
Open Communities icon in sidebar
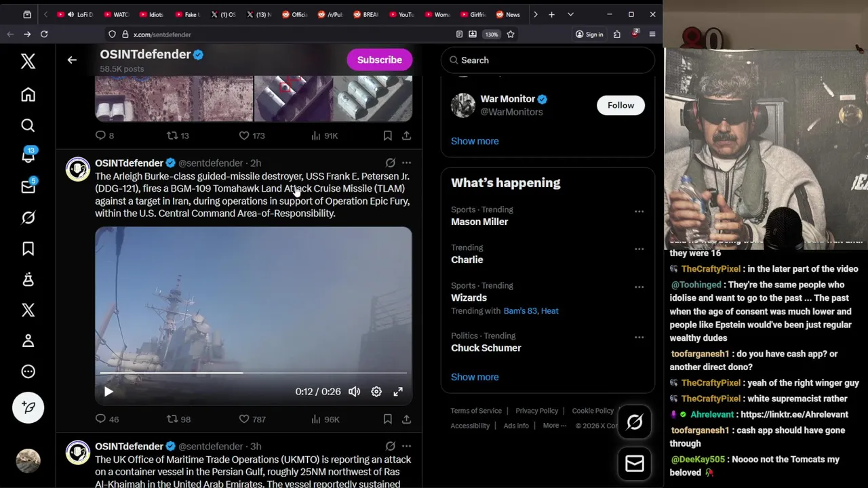pyautogui.click(x=28, y=279)
